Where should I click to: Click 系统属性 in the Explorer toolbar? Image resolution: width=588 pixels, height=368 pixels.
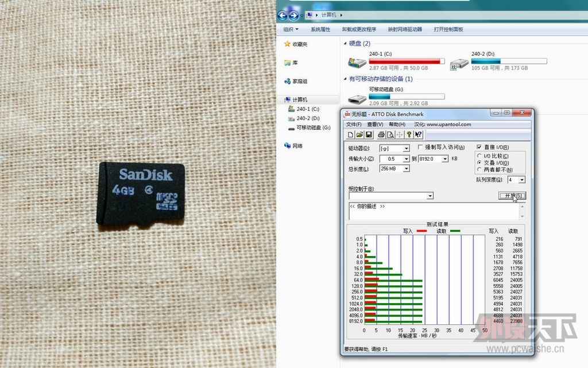click(320, 29)
